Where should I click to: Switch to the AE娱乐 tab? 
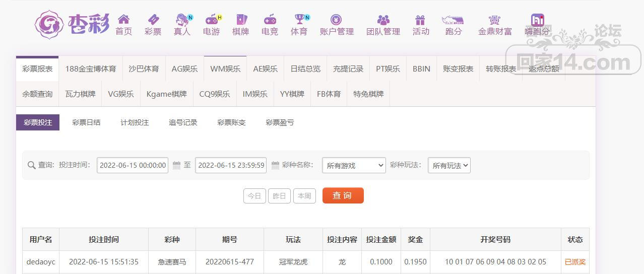265,68
